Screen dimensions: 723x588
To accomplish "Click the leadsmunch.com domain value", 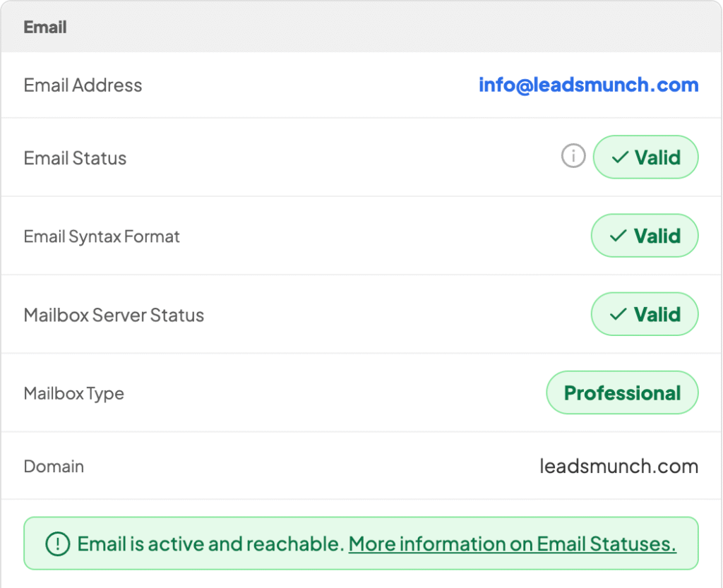I will coord(619,467).
